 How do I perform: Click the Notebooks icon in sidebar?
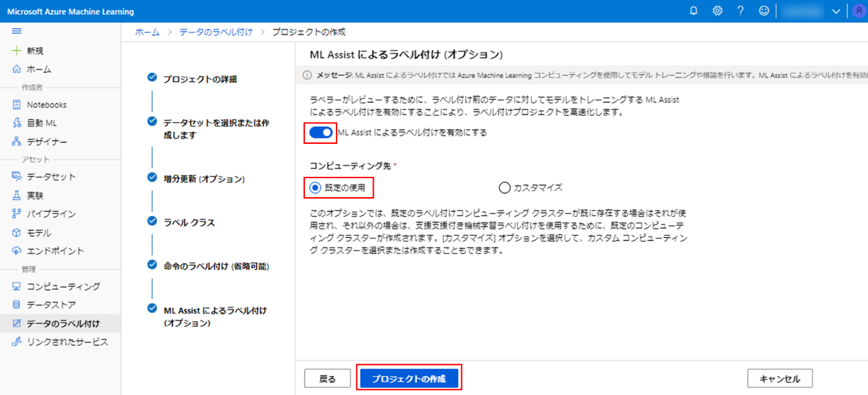pyautogui.click(x=17, y=105)
